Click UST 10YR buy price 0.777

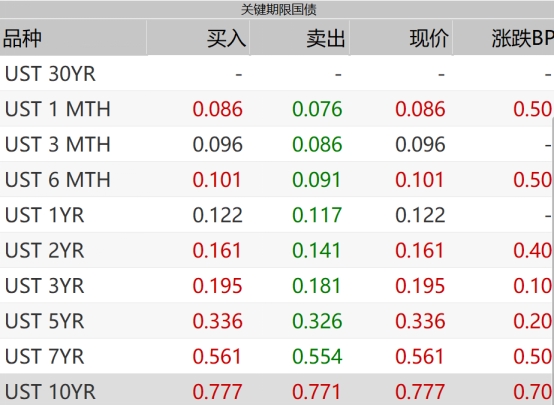pyautogui.click(x=217, y=392)
